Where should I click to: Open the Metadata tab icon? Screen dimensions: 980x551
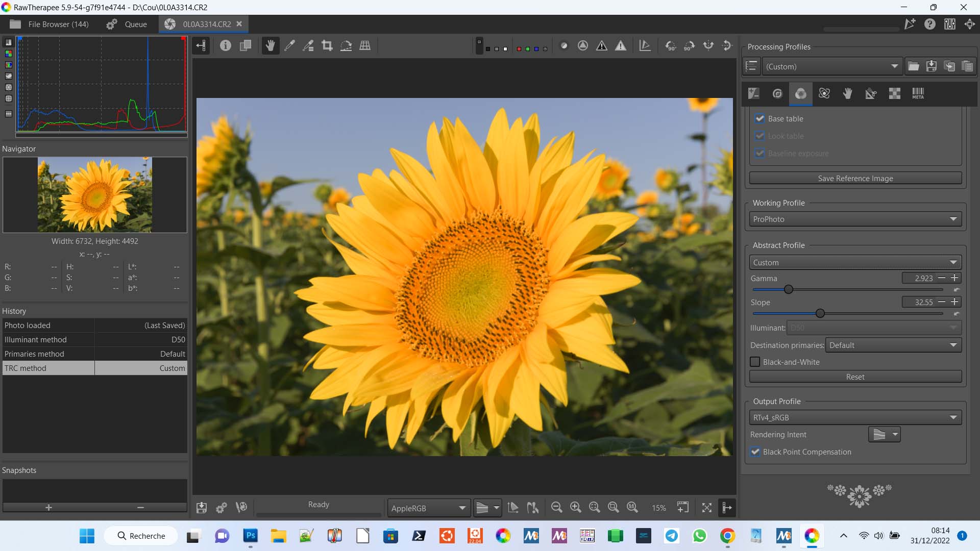[918, 93]
